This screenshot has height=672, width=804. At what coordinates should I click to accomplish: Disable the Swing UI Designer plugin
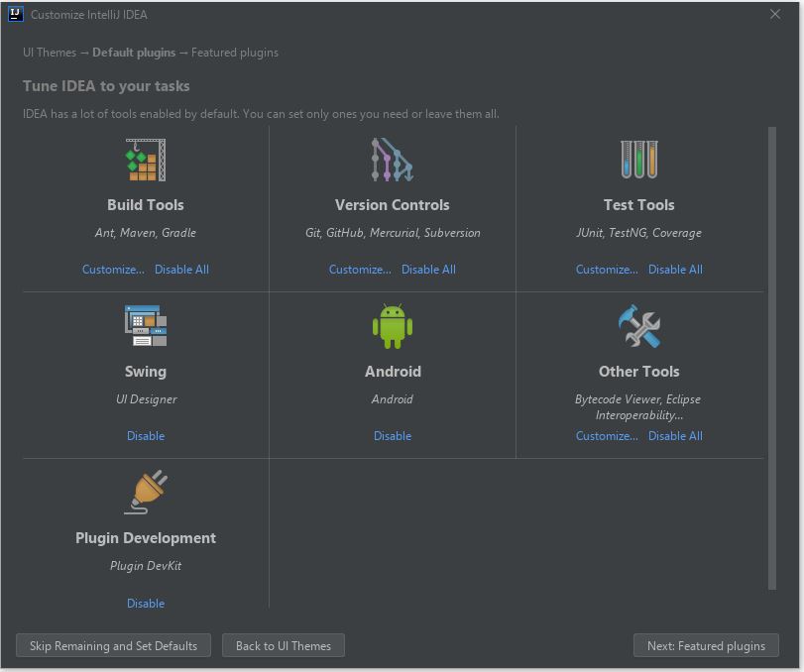(x=146, y=436)
